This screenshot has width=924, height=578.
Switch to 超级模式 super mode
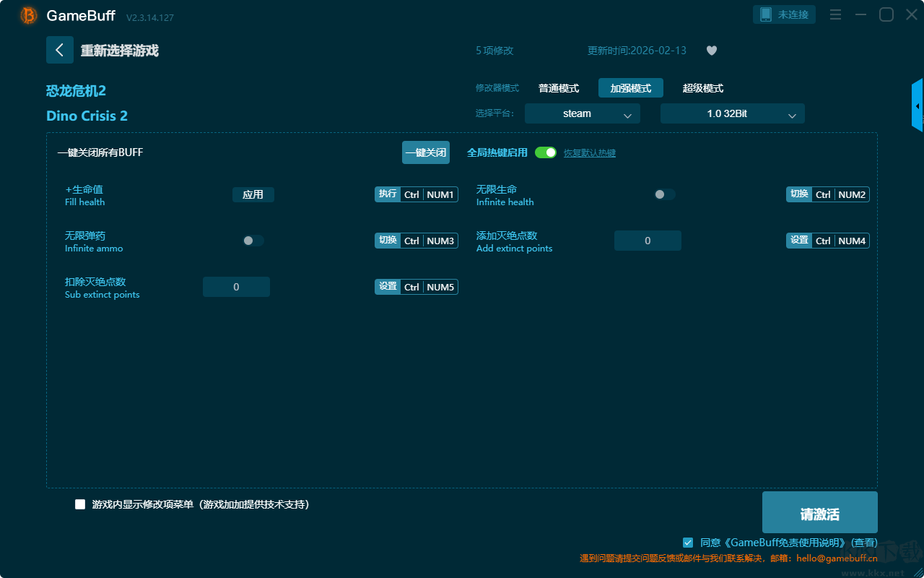[702, 88]
